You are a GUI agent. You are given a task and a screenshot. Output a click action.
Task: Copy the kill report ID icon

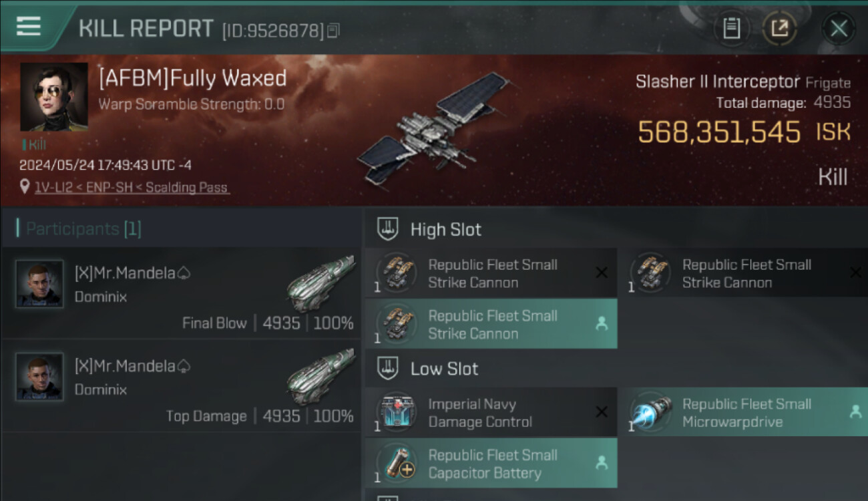[333, 31]
